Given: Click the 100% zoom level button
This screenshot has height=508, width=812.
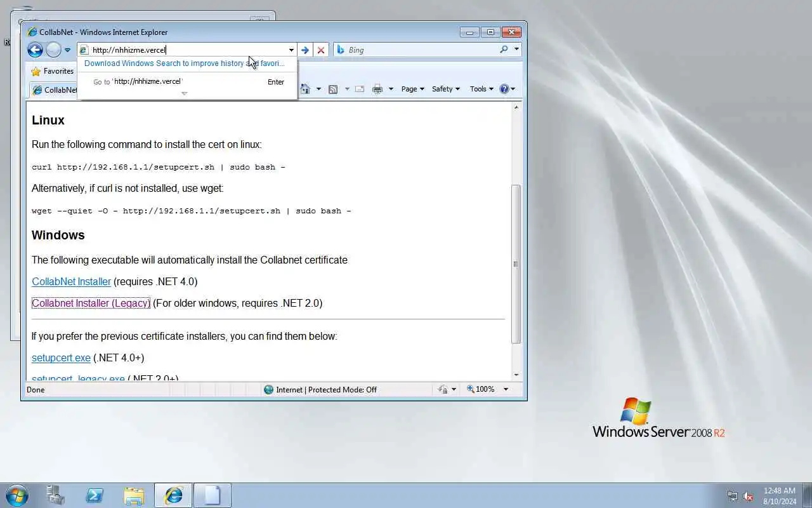Looking at the screenshot, I should tap(481, 389).
